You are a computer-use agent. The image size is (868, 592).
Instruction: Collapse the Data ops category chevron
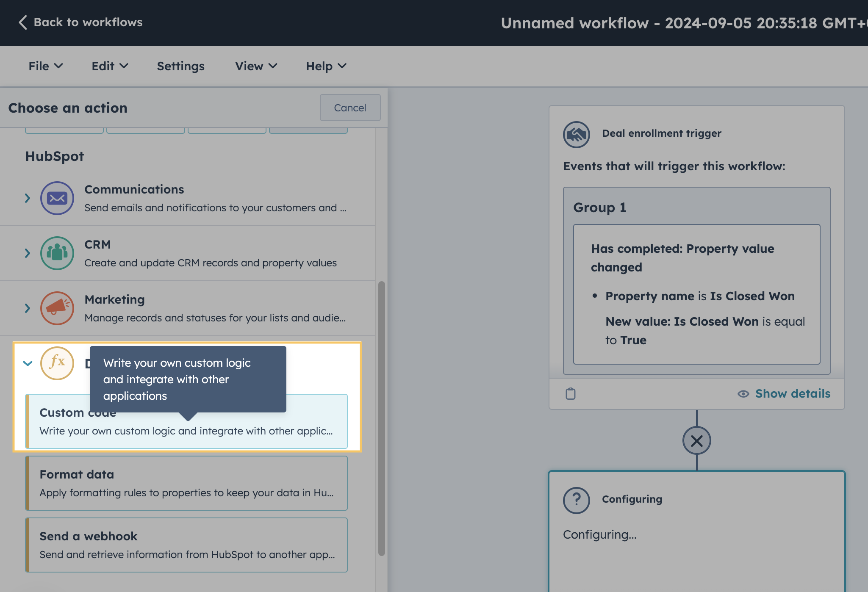point(28,363)
